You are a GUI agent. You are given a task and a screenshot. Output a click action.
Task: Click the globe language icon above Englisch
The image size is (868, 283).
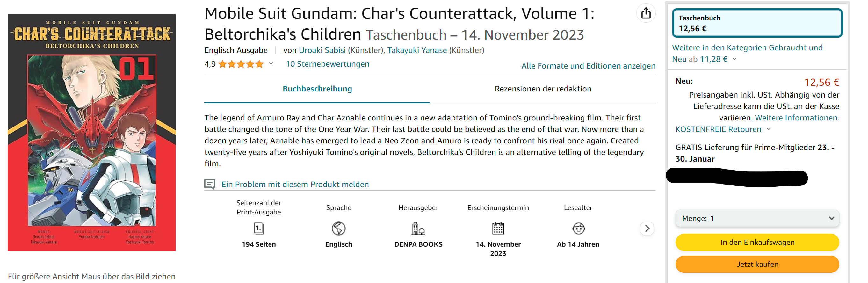pos(338,229)
